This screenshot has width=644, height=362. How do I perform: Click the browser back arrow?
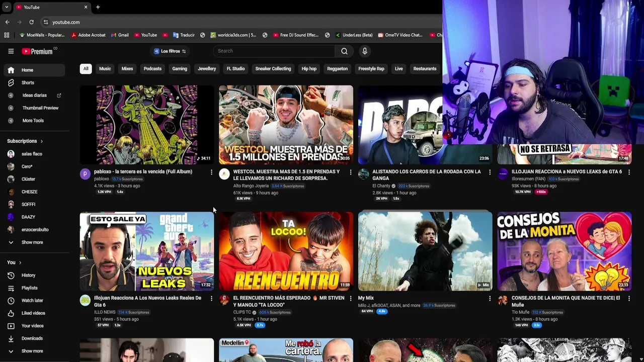tap(7, 22)
